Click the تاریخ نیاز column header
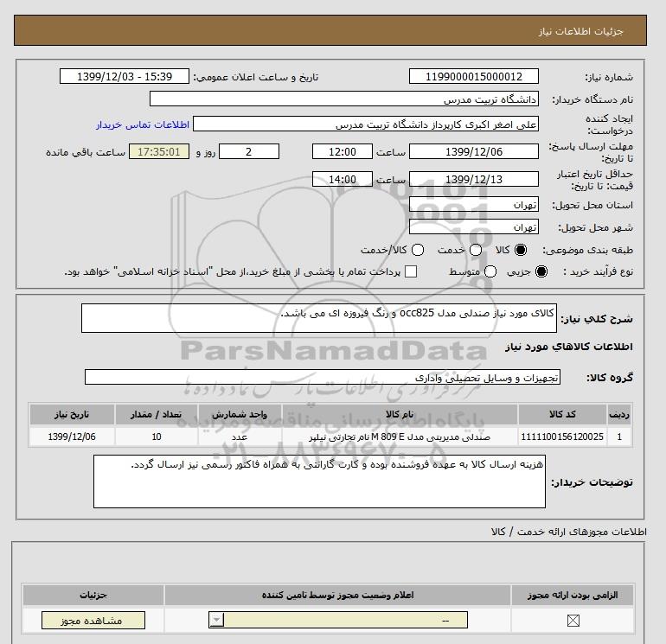Image resolution: width=666 pixels, height=644 pixels. point(72,414)
